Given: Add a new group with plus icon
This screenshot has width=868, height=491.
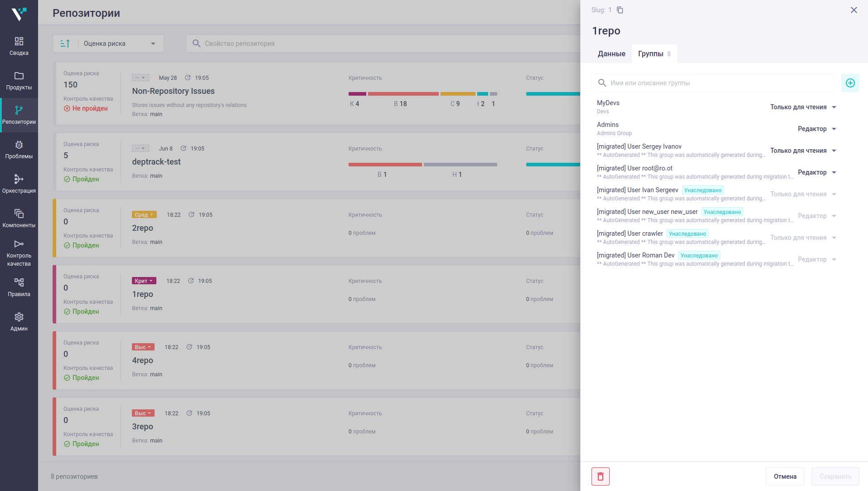Looking at the screenshot, I should coord(850,83).
